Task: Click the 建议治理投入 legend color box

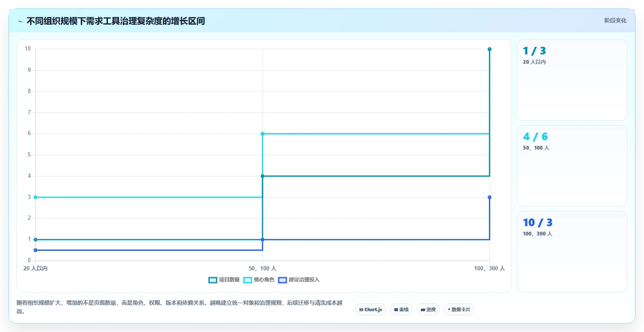Action: (x=282, y=280)
